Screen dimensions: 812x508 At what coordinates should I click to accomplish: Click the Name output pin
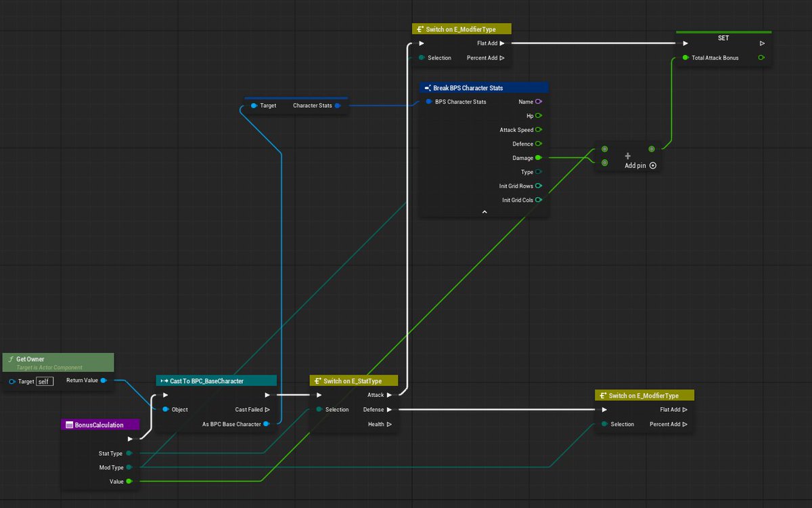[539, 102]
